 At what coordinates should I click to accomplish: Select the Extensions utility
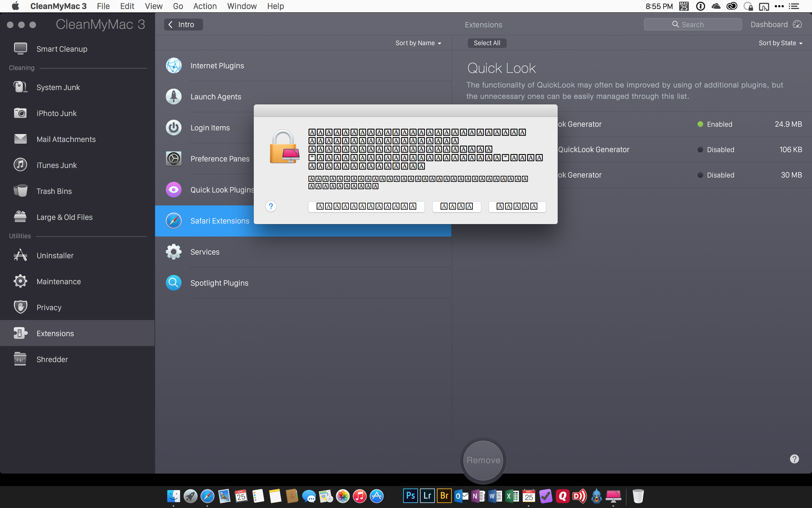point(77,333)
